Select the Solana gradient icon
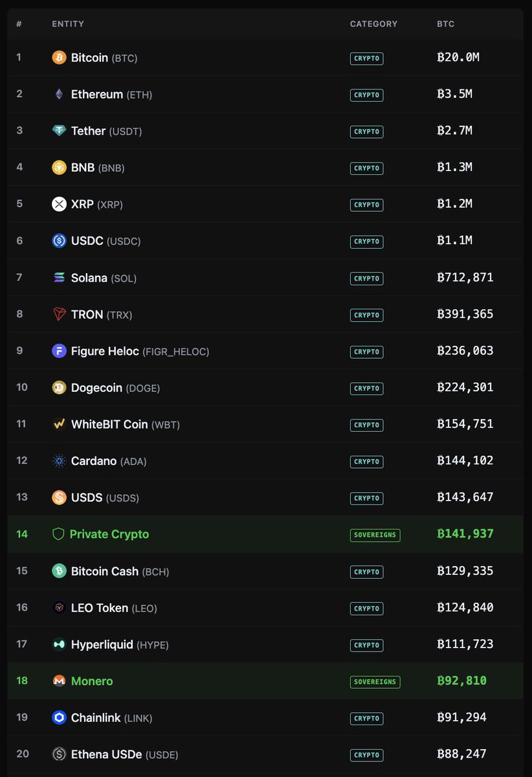532x777 pixels. pyautogui.click(x=59, y=278)
